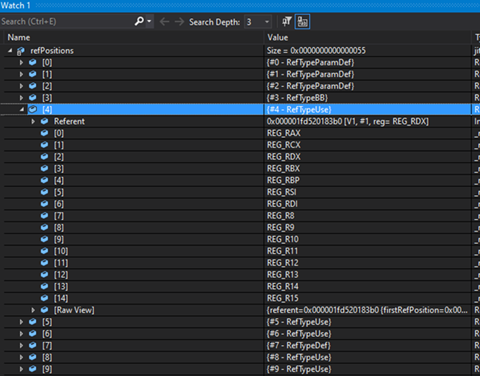Click the icon of the REG_RDI row

coord(44,204)
